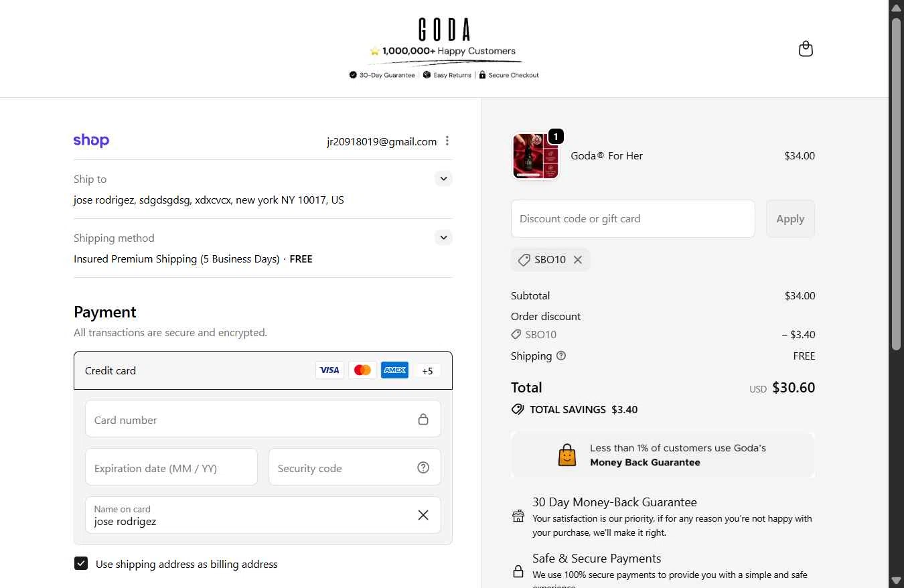Click the Money Back Guarantee banner
The height and width of the screenshot is (588, 904).
coord(663,455)
